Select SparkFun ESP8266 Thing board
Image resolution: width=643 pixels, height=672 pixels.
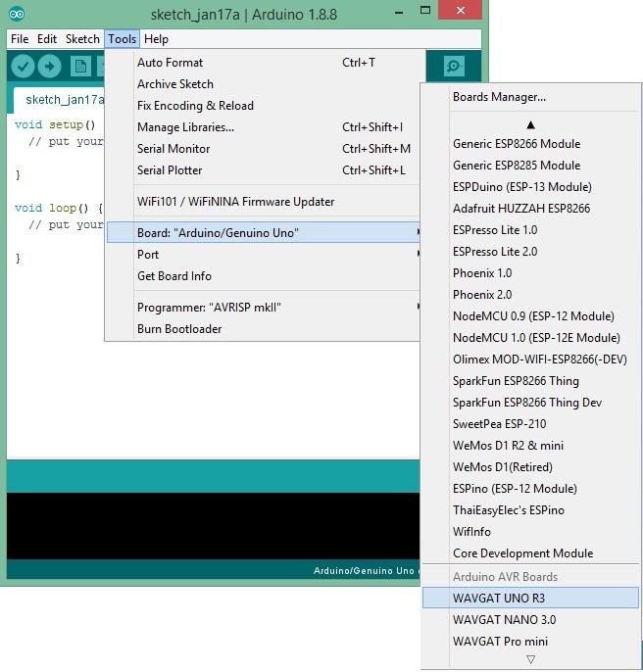530,381
